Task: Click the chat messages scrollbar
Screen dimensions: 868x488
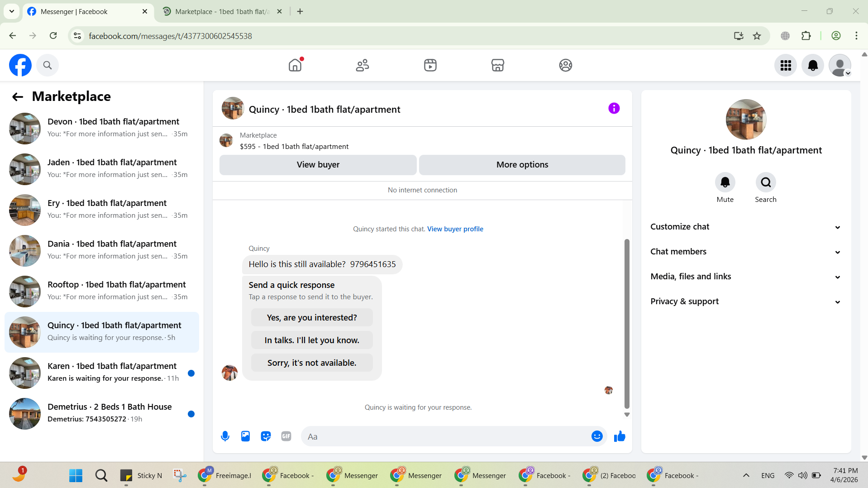Action: (x=627, y=324)
